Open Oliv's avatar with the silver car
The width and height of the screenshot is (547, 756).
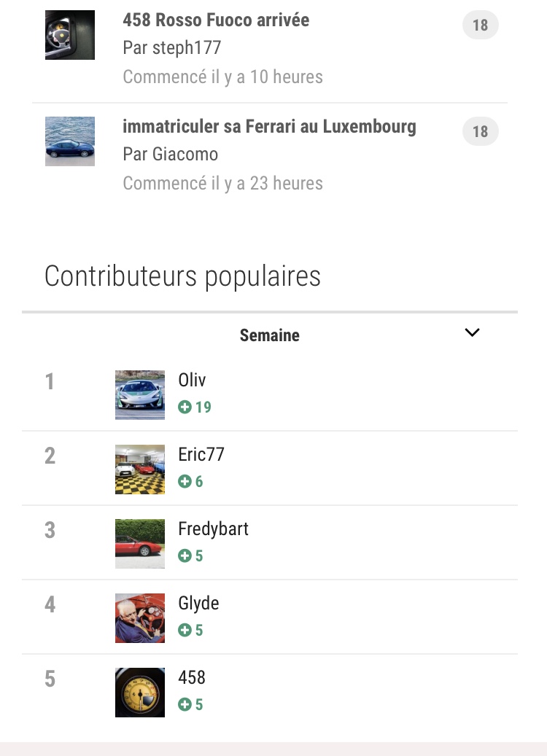point(140,395)
